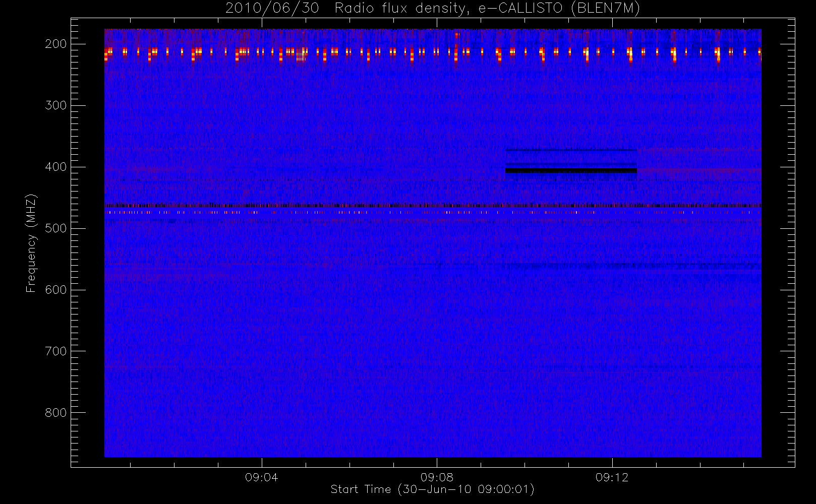This screenshot has width=816, height=504.
Task: Select the 400 frequency tick label
Action: click(x=56, y=167)
